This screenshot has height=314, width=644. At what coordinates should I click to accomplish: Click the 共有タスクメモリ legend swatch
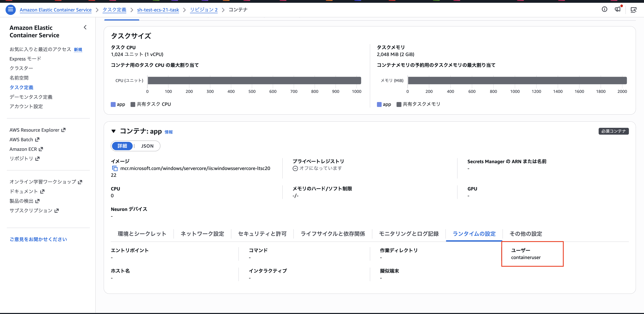pos(399,104)
